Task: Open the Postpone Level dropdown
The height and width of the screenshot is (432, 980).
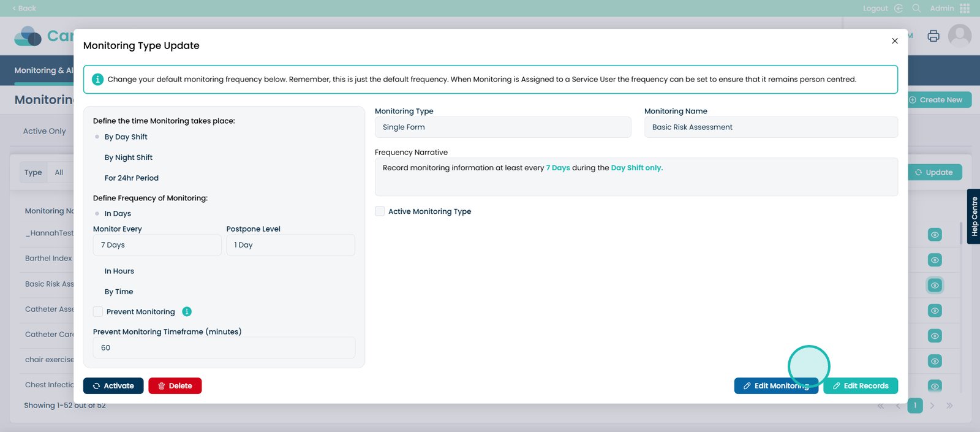Action: click(290, 245)
